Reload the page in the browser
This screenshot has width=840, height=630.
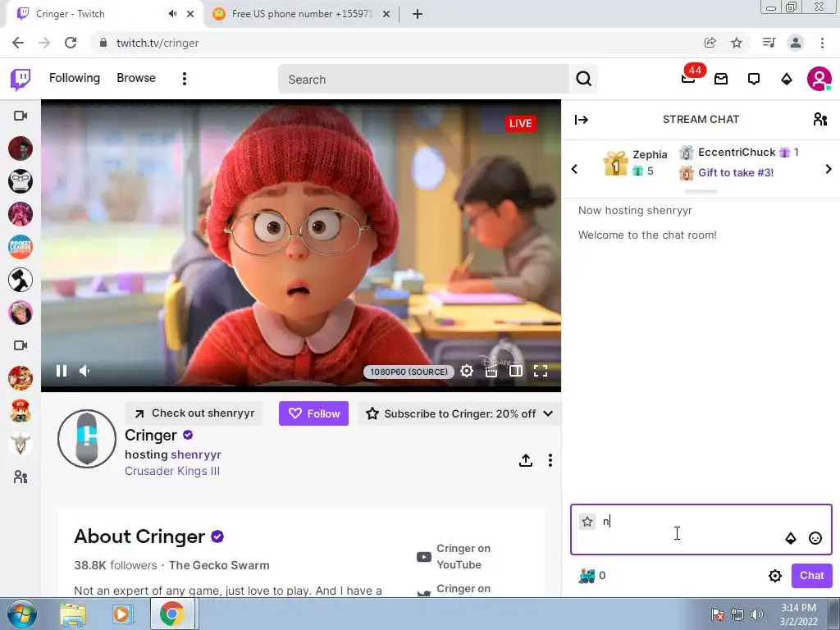71,43
